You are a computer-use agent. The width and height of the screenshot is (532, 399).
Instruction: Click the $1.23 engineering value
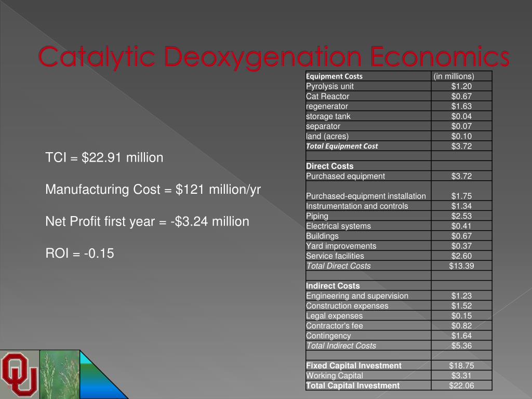461,296
